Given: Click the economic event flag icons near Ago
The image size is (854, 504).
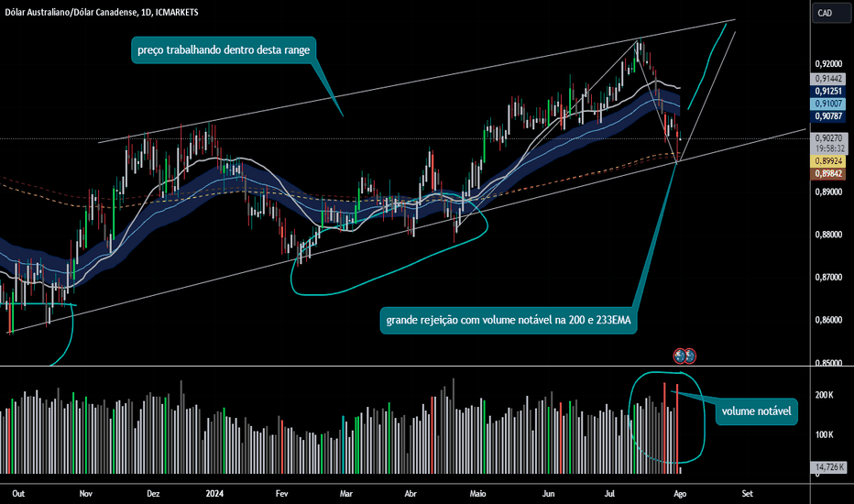Looking at the screenshot, I should 684,356.
